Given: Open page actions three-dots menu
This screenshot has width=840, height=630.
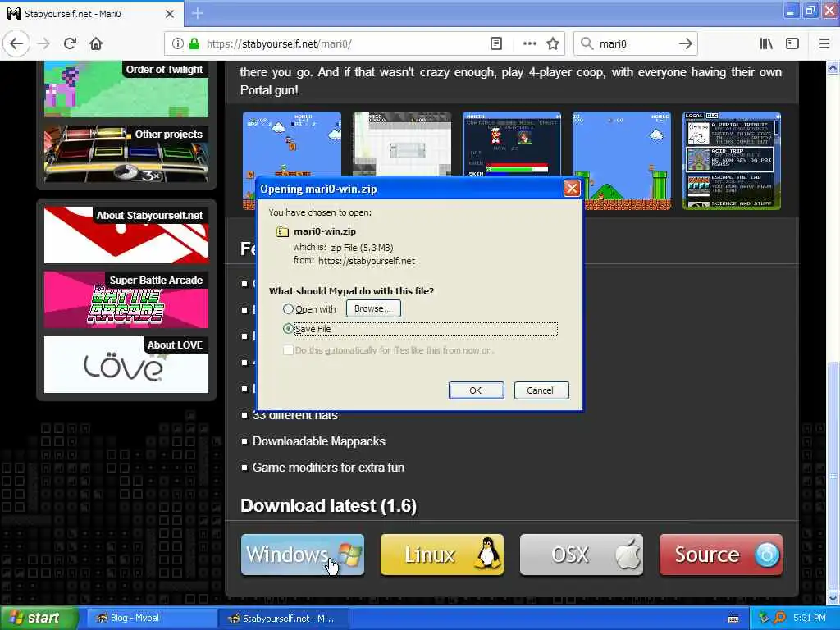Looking at the screenshot, I should coord(529,44).
